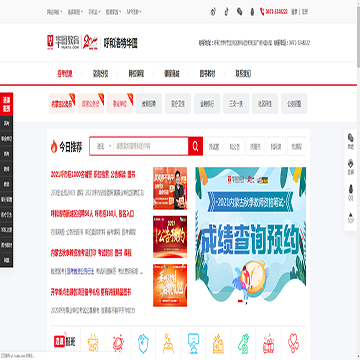Viewport: 360px width, 360px height.
Task: Click the red heart icon in bottom row
Action: [294, 344]
